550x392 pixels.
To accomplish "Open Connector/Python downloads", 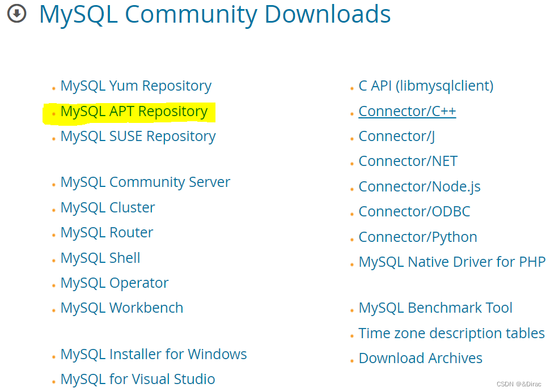I will pyautogui.click(x=418, y=237).
